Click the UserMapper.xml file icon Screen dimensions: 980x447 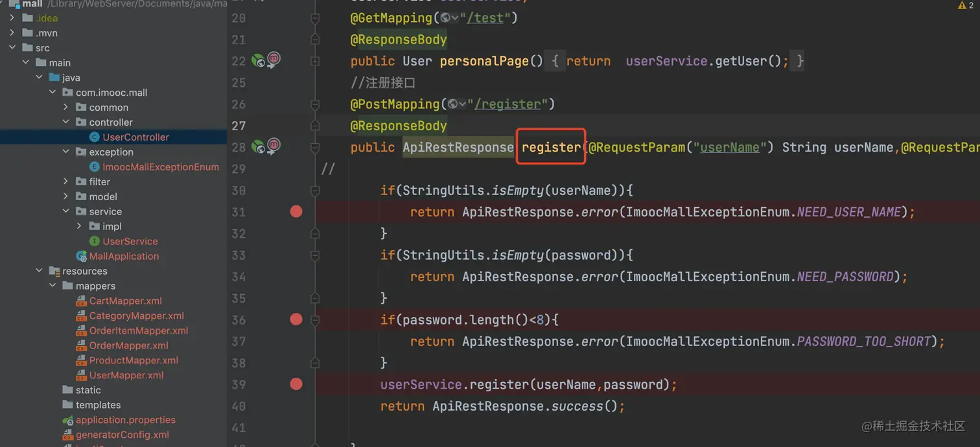click(x=81, y=376)
